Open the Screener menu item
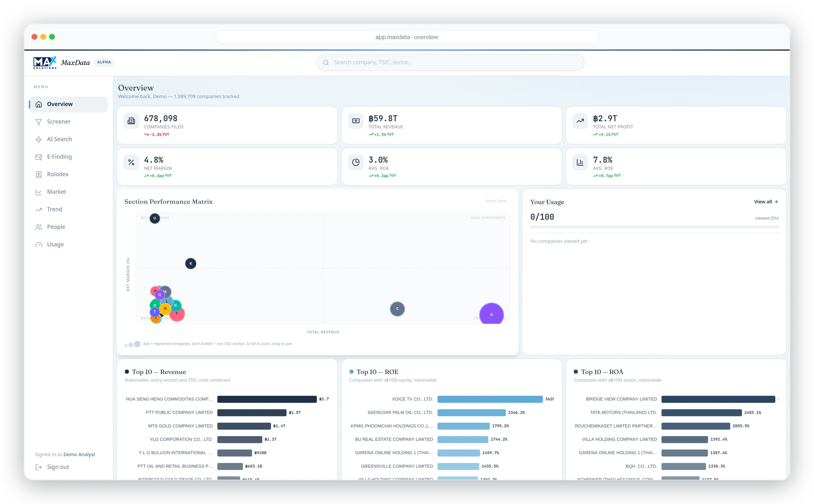Screen dimensions: 814x504 (69, 122)
